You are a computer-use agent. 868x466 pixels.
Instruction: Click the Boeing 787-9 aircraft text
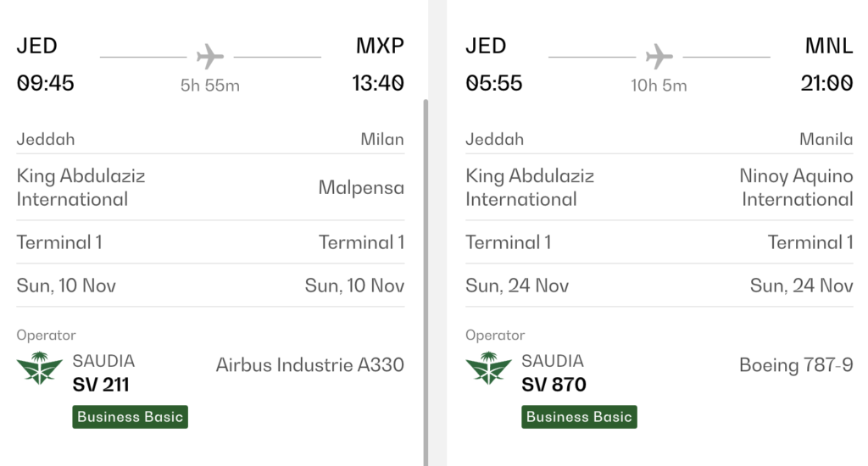[x=796, y=364]
